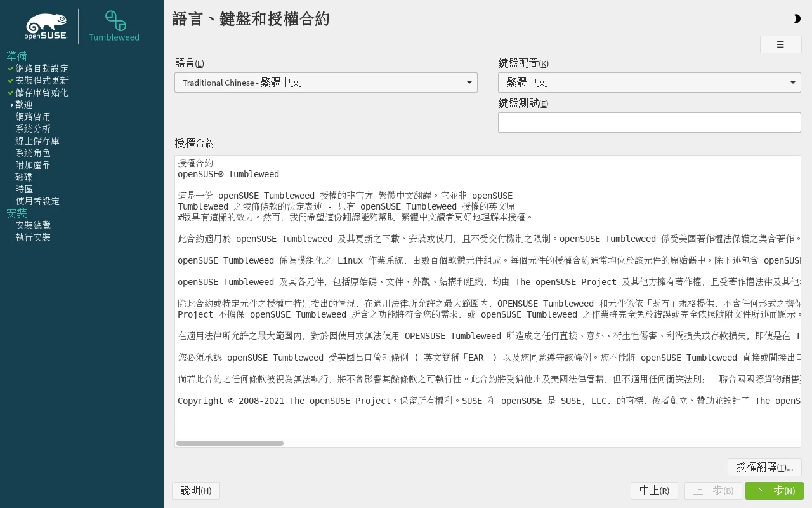Click the 安裝 section heading
This screenshot has height=508, width=812.
coord(17,213)
